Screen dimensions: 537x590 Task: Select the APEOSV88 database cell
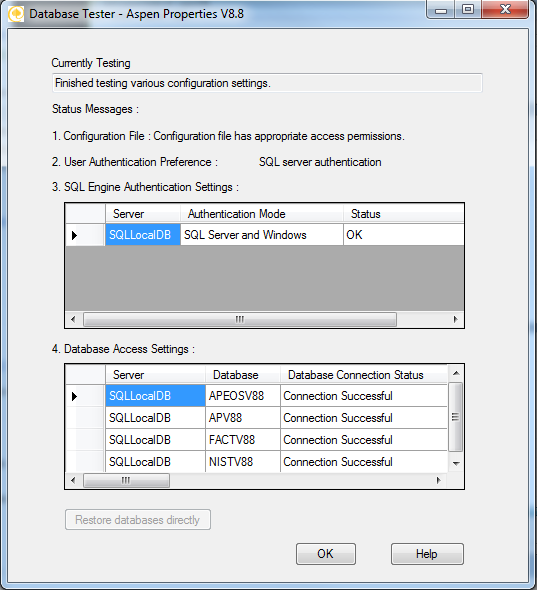point(243,396)
